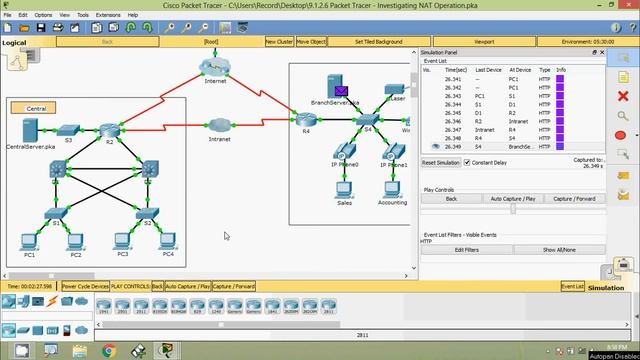Click Reset Simulation button
This screenshot has width=640, height=360.
pos(441,162)
